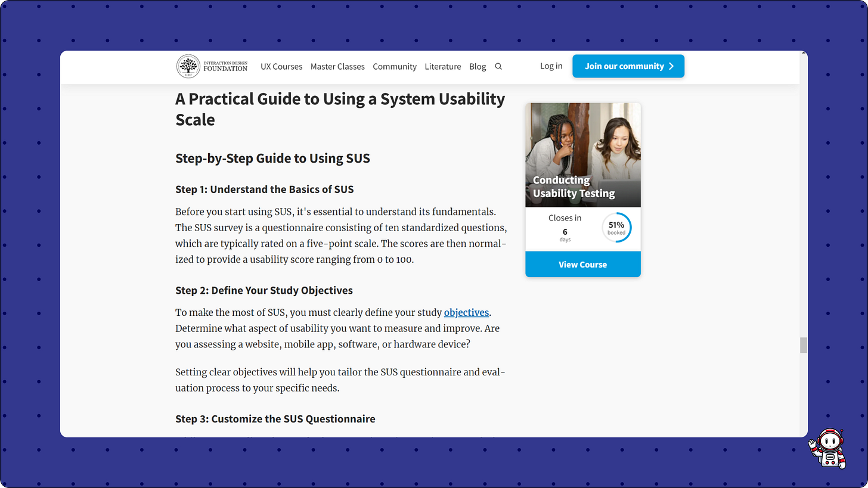Go to the Blog page
This screenshot has height=488, width=868.
coord(478,66)
